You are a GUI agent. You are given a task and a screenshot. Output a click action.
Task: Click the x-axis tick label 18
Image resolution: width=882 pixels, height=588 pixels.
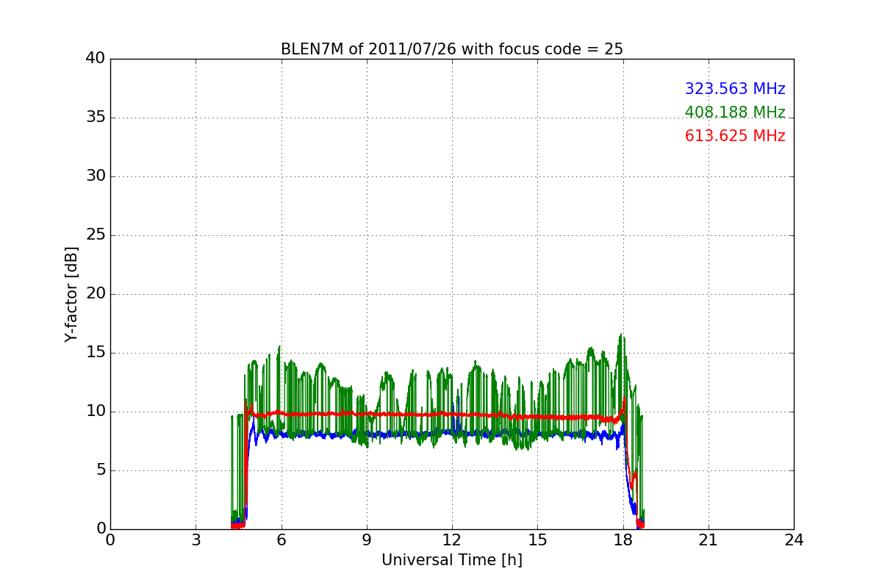tap(623, 540)
